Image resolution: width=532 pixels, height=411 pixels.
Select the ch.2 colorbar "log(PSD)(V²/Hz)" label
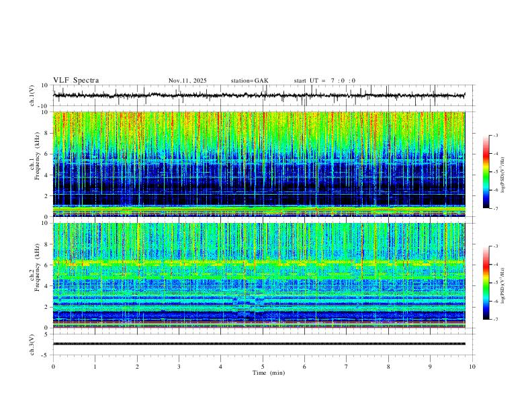(503, 285)
